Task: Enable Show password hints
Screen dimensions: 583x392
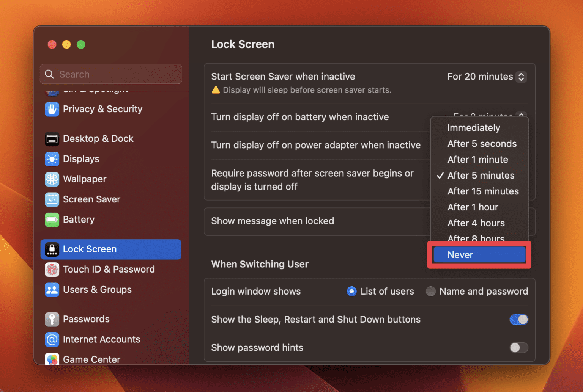Action: click(519, 347)
